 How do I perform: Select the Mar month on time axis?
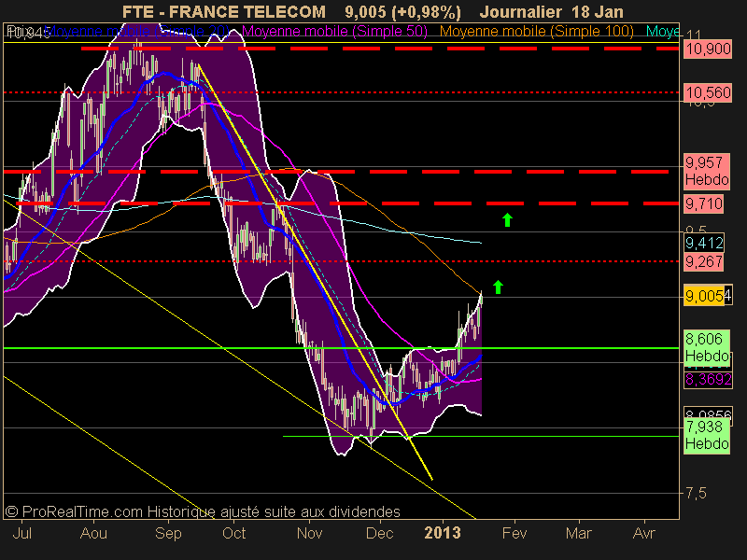pyautogui.click(x=578, y=533)
